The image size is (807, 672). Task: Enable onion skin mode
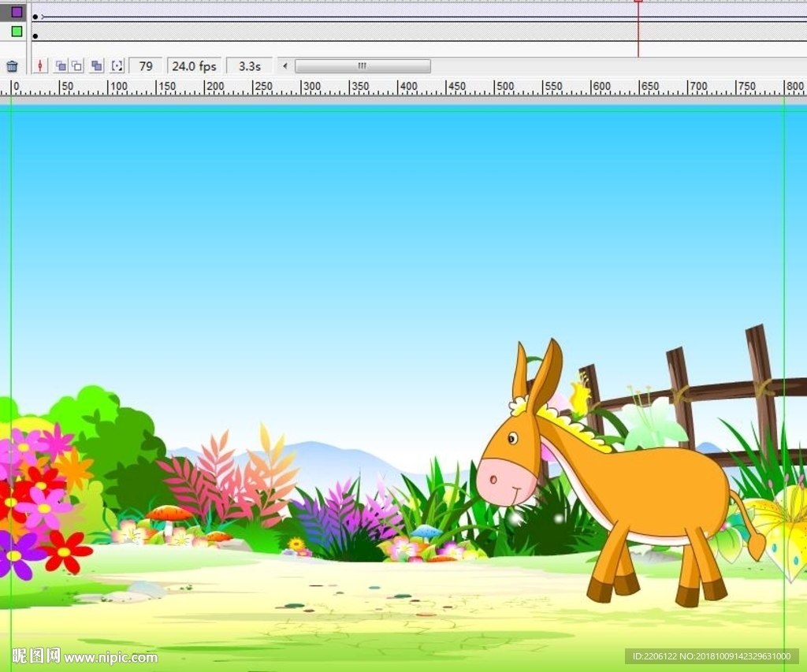coord(61,66)
